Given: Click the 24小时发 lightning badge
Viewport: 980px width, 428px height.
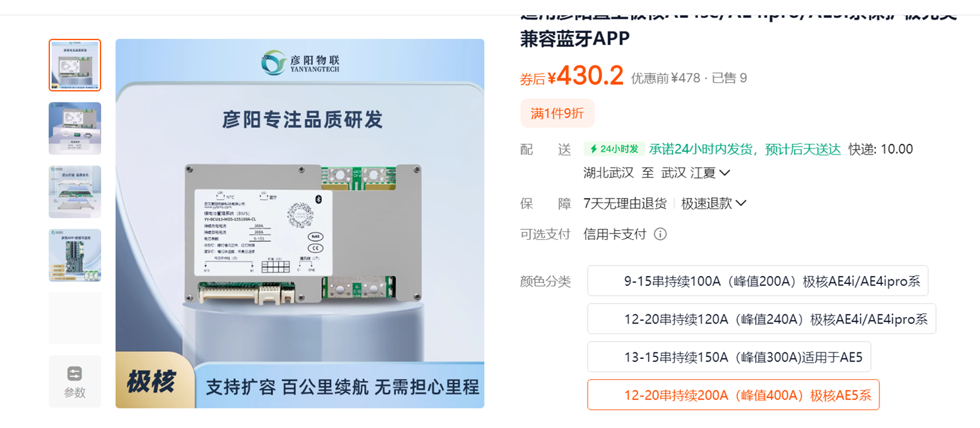Looking at the screenshot, I should pos(614,149).
